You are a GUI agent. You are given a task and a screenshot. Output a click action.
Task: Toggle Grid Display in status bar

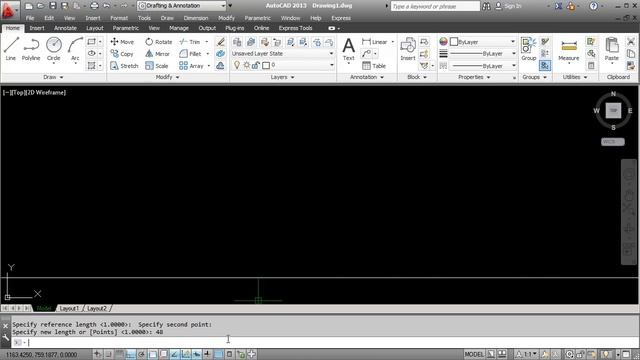(x=119, y=354)
